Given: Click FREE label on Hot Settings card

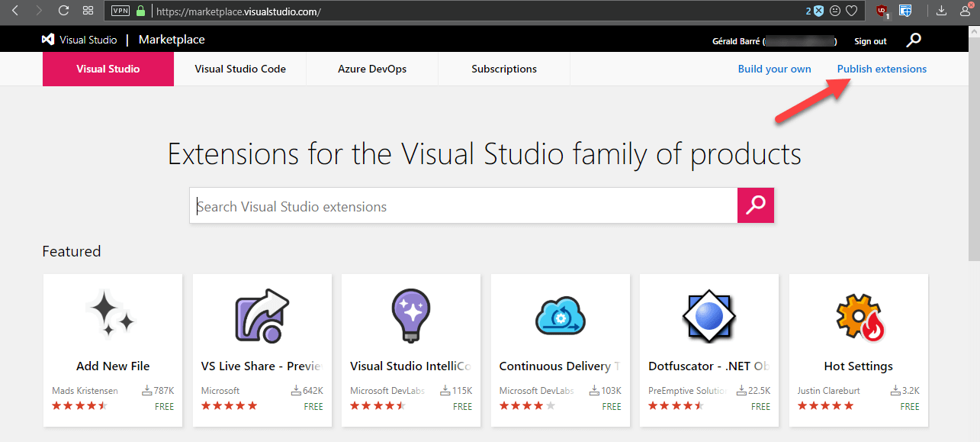Looking at the screenshot, I should point(910,407).
